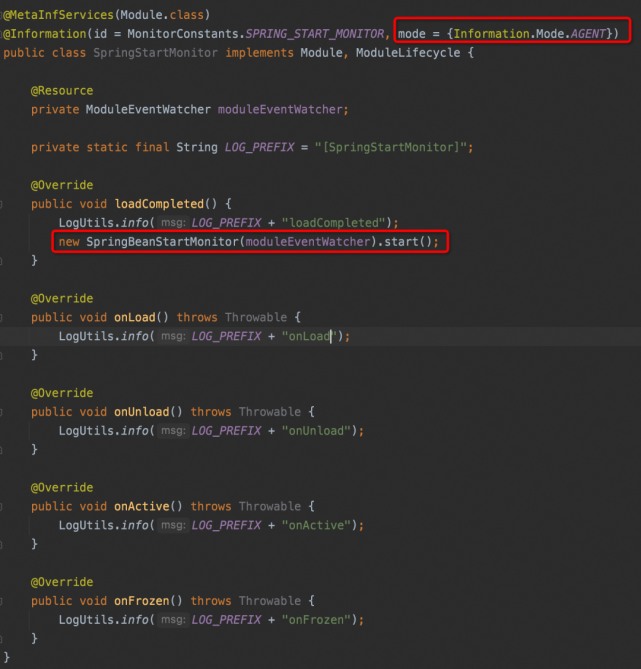
Task: Click LogUtils.info call inside onUnload
Action: [103, 430]
